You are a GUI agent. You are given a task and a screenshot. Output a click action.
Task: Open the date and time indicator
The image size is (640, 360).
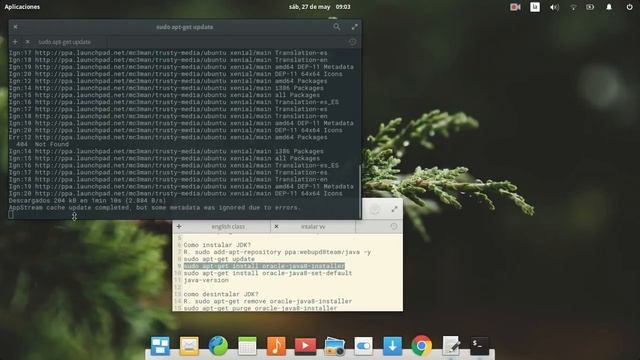(320, 7)
